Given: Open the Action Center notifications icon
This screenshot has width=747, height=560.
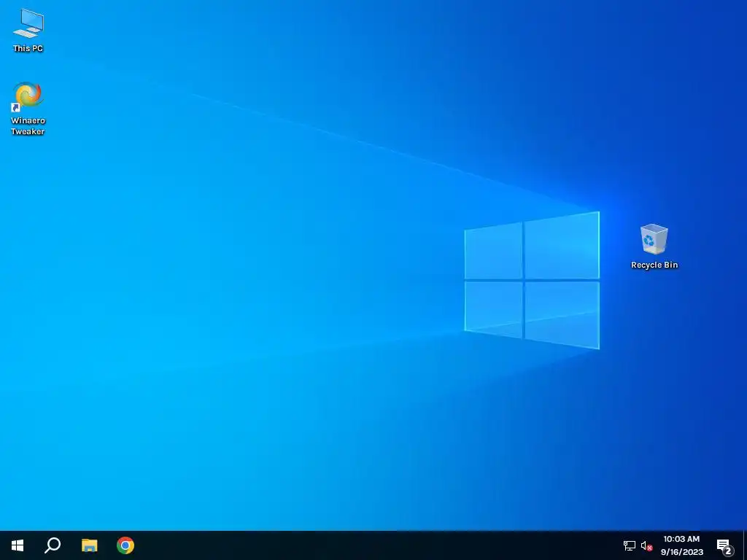Looking at the screenshot, I should (724, 545).
